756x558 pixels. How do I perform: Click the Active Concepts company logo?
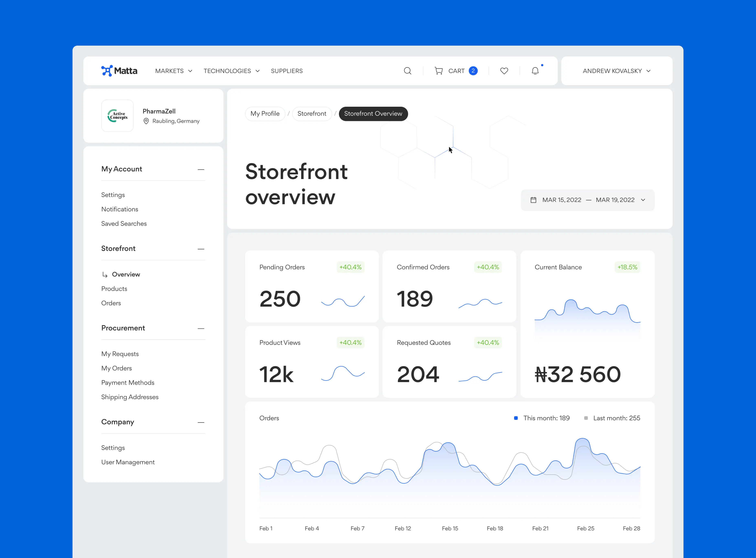(x=117, y=116)
